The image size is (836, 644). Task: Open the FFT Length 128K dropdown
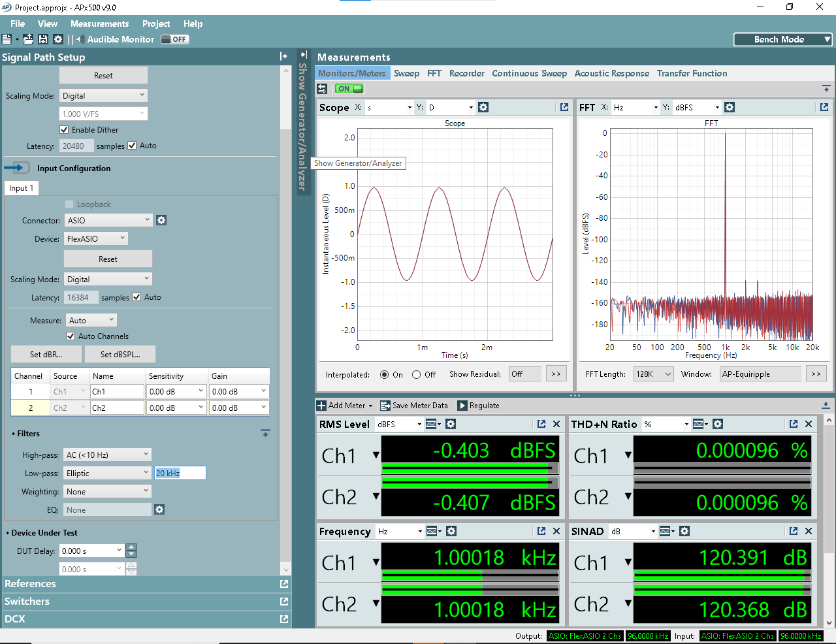pos(653,374)
